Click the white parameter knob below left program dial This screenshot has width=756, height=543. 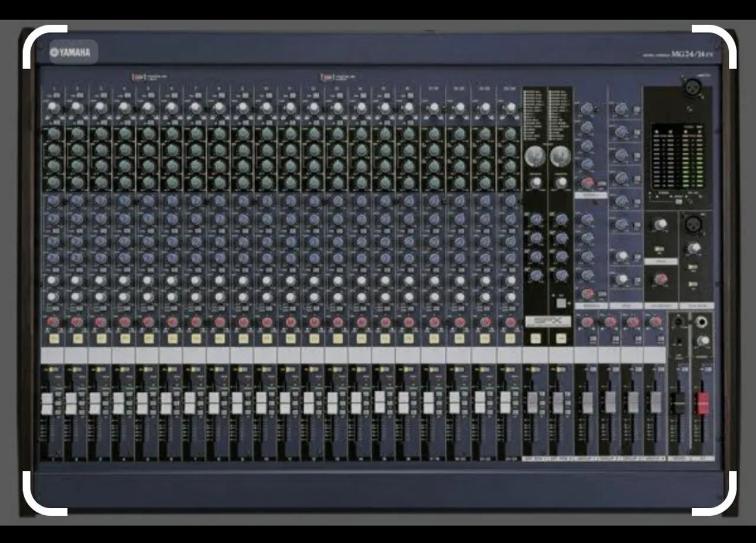coord(536,182)
